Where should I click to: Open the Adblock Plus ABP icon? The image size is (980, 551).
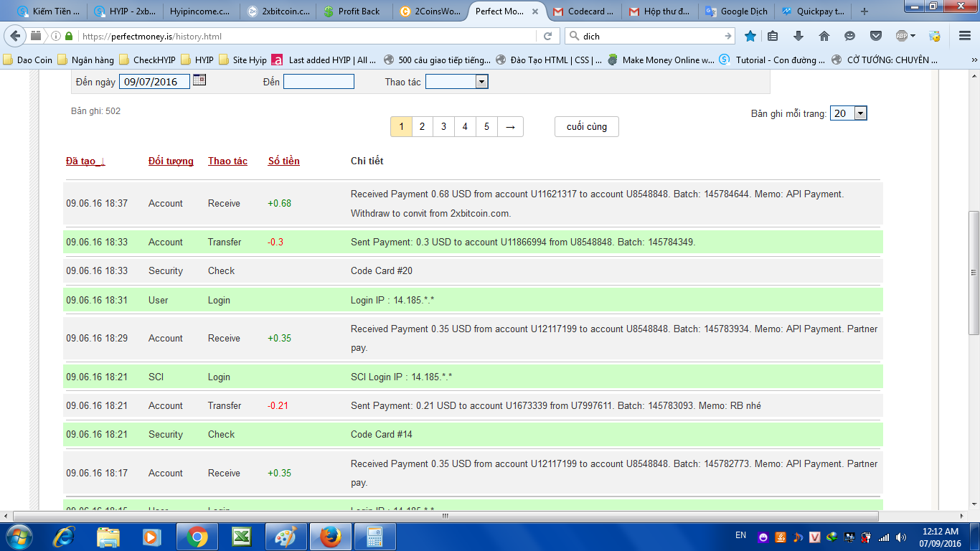(905, 36)
